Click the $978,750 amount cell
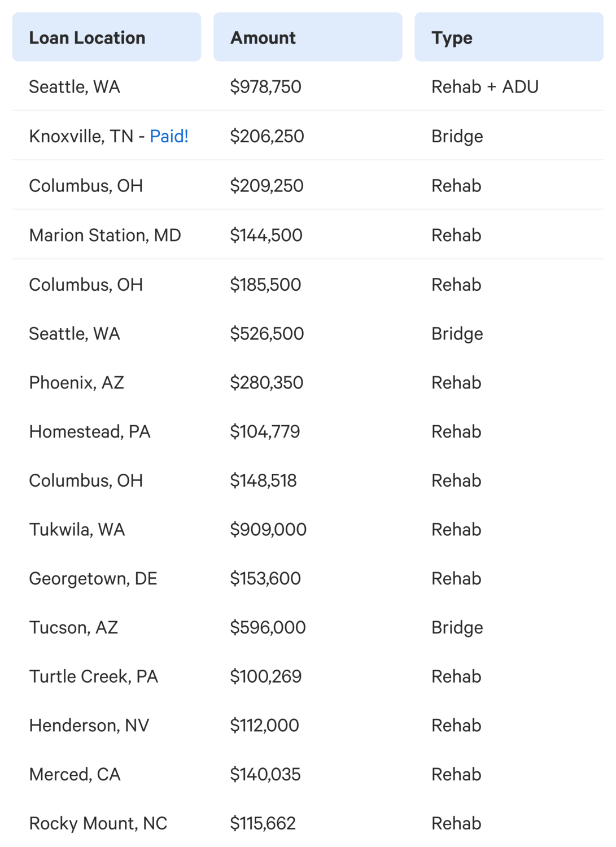Viewport: 616px width, 847px height. (265, 87)
